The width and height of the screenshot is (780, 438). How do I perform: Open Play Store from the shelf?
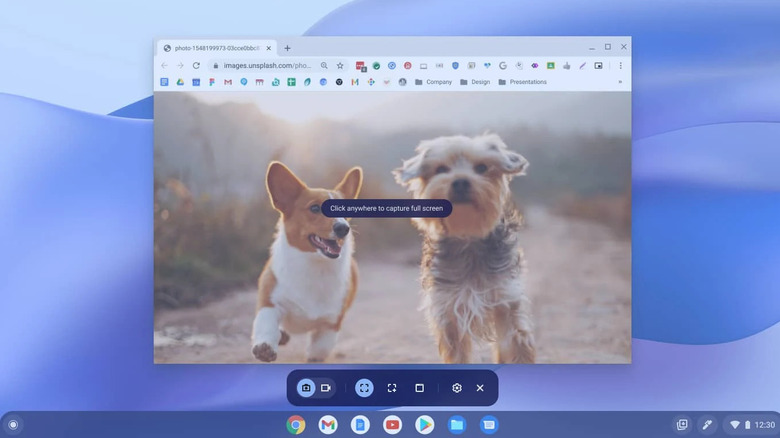(424, 425)
